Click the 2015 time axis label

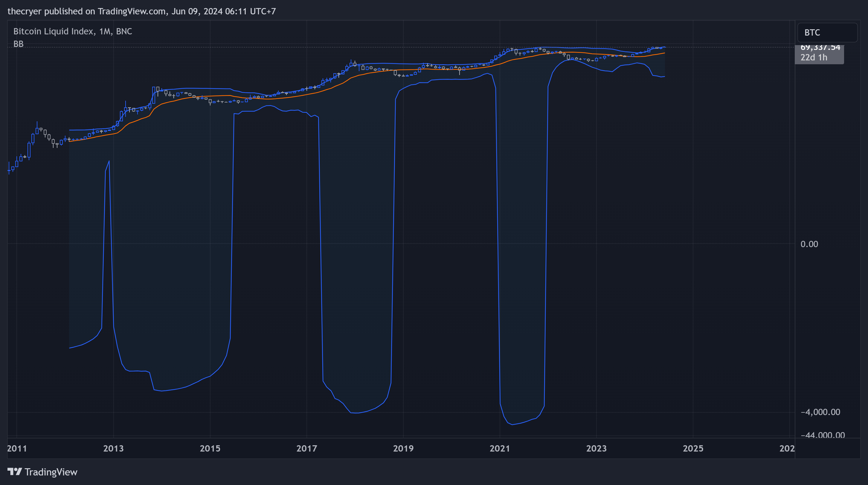210,448
